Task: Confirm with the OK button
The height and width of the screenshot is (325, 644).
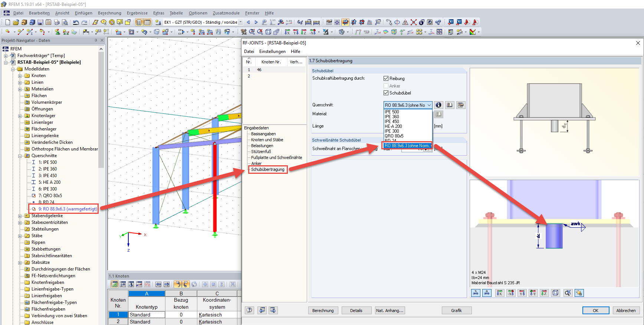Action: pyautogui.click(x=596, y=311)
